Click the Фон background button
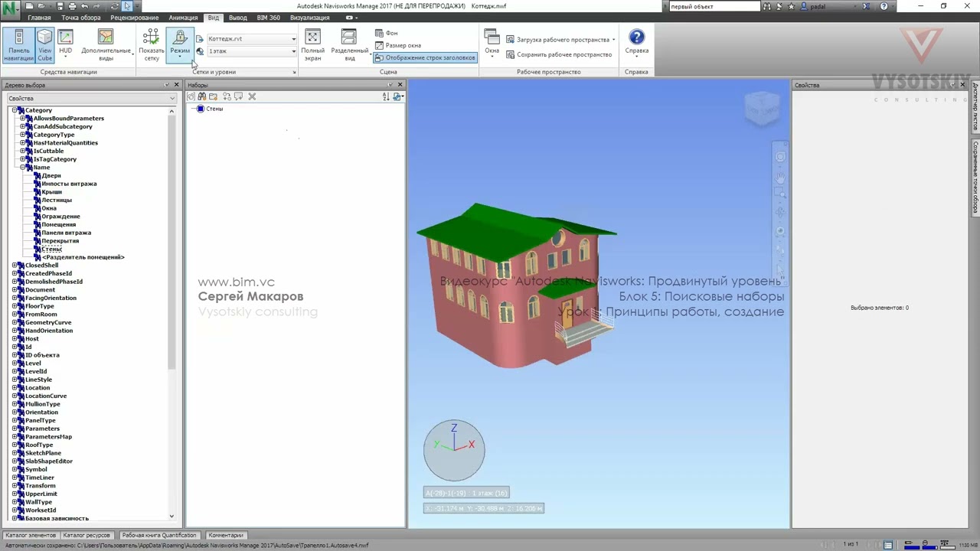Image resolution: width=980 pixels, height=551 pixels. (x=387, y=34)
